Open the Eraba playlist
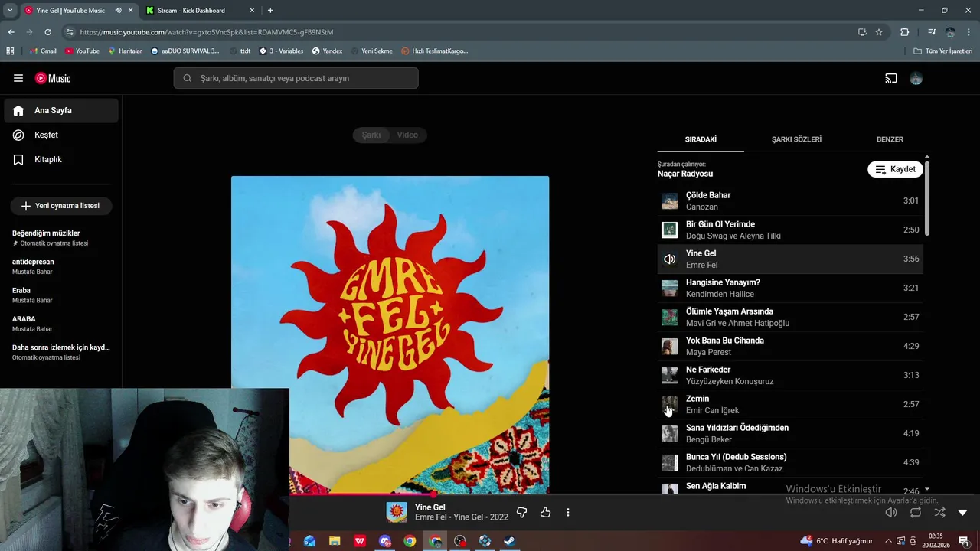Viewport: 980px width, 551px height. (61, 295)
